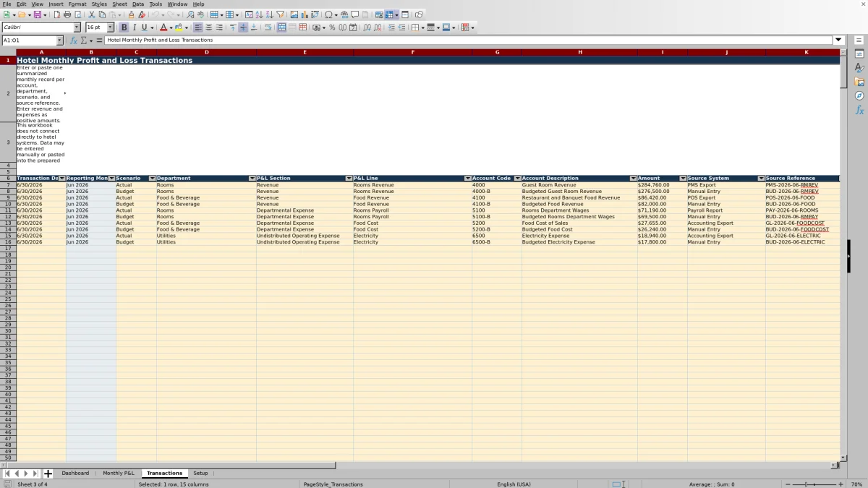Click the Sort Descending icon

(x=269, y=14)
